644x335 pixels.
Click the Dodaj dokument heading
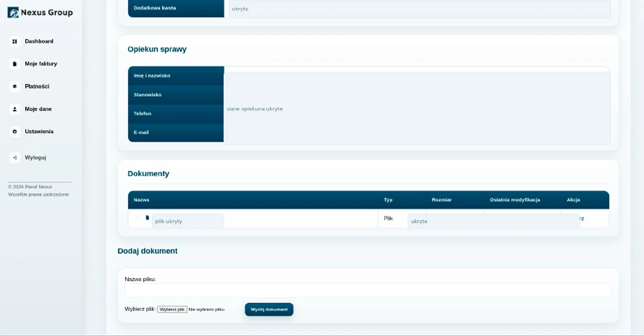(148, 251)
